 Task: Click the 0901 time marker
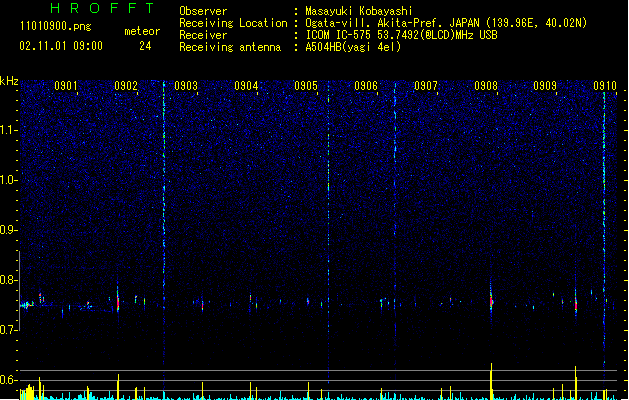(x=66, y=86)
